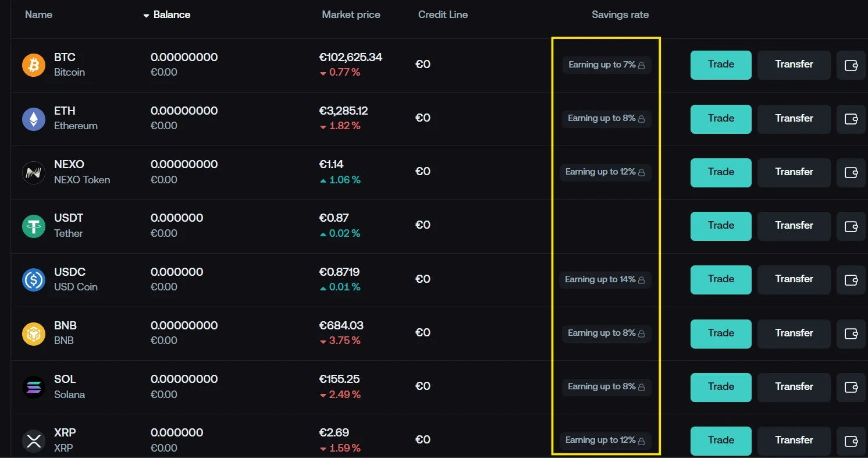868x458 pixels.
Task: Open the wallet icon in NEXO row
Action: (x=851, y=172)
